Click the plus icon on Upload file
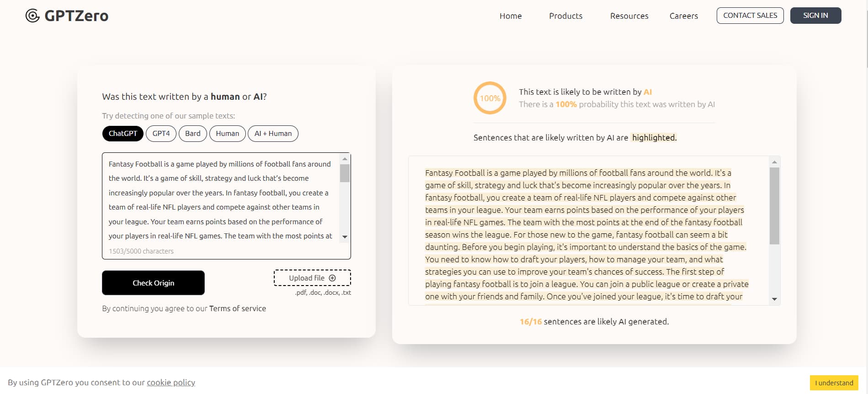This screenshot has height=394, width=868. [332, 278]
